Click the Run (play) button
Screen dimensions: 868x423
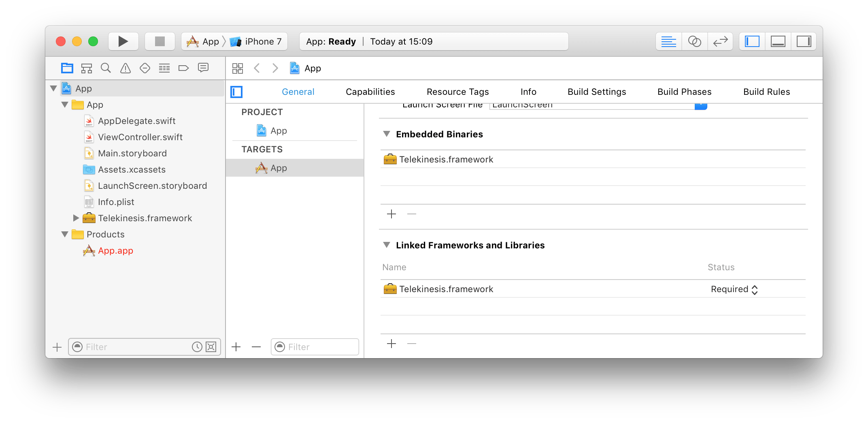point(123,41)
